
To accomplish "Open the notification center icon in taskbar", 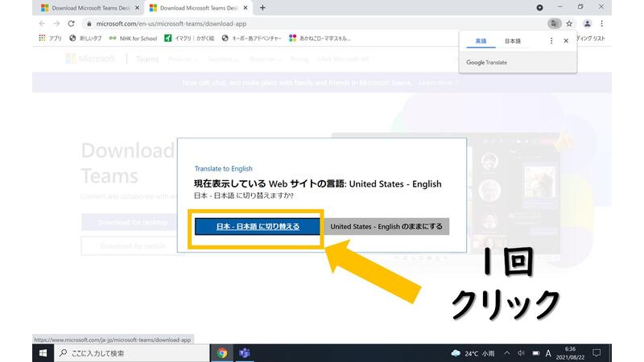I will click(597, 353).
